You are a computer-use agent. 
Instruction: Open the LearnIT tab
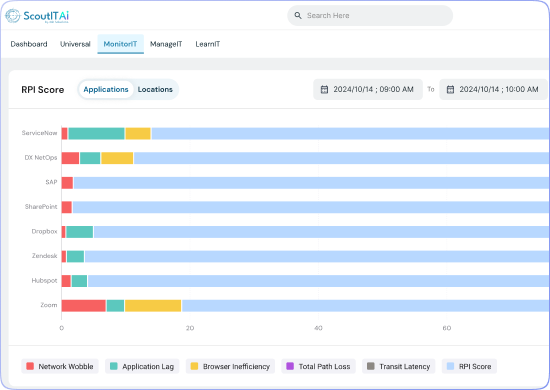coord(208,44)
